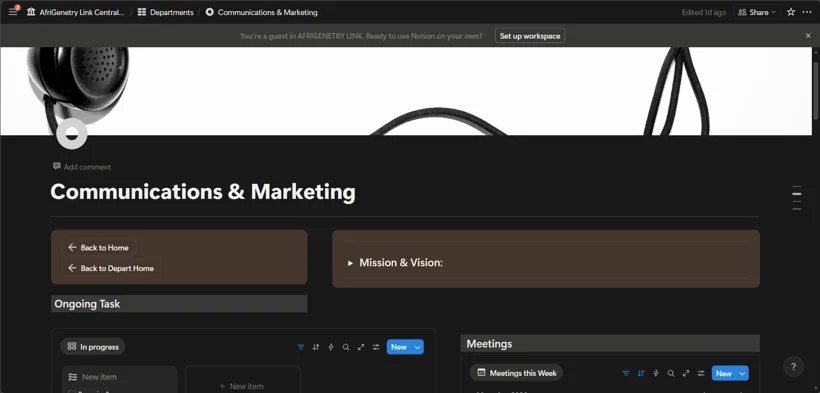Open New dropdown arrow in Meetings database
Viewport: 820px width, 393px height.
tap(743, 374)
